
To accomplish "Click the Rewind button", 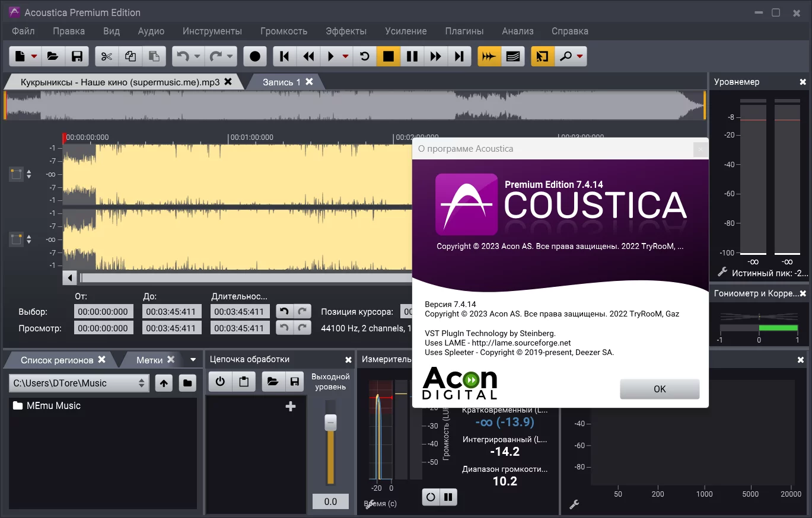I will click(308, 56).
